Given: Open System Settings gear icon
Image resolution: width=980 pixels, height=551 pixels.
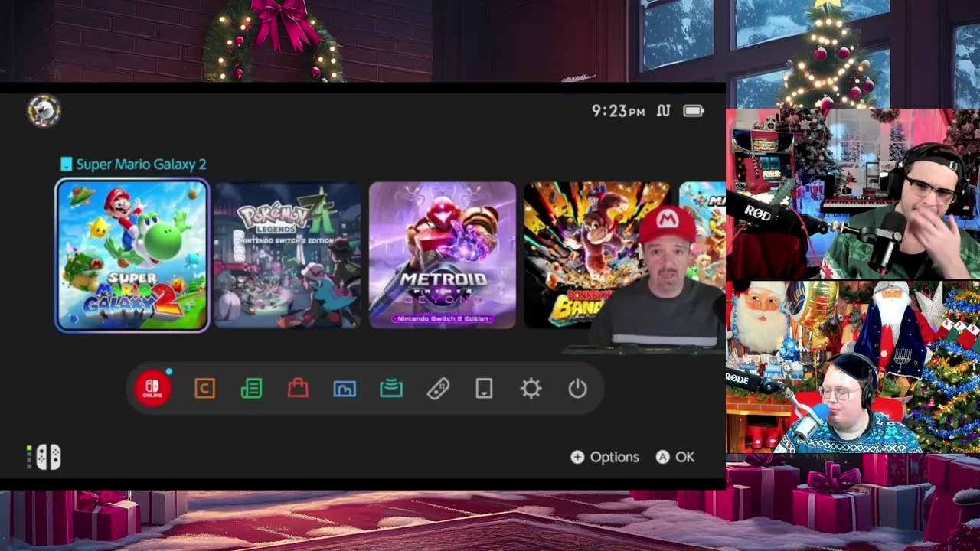Looking at the screenshot, I should (x=531, y=389).
